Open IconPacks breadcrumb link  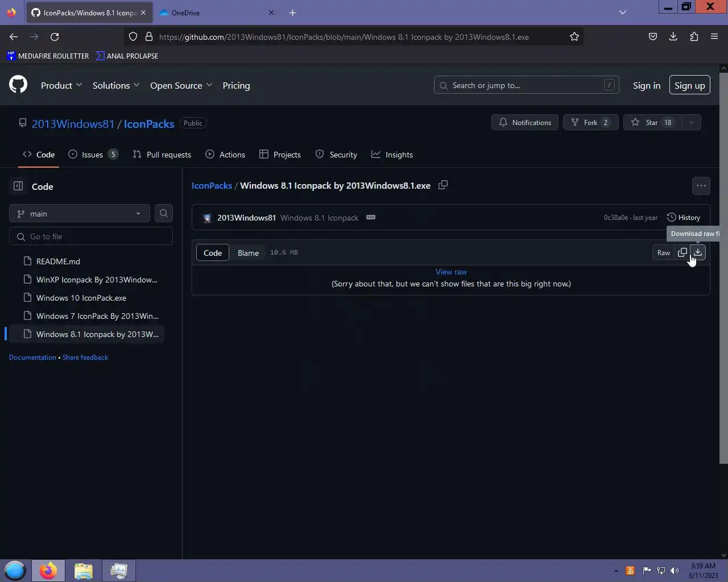[x=212, y=186]
